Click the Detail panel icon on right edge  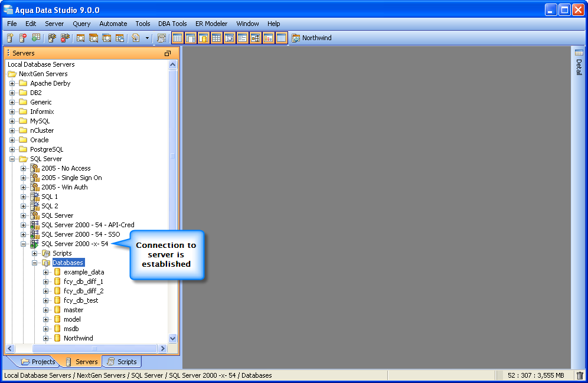(x=579, y=53)
